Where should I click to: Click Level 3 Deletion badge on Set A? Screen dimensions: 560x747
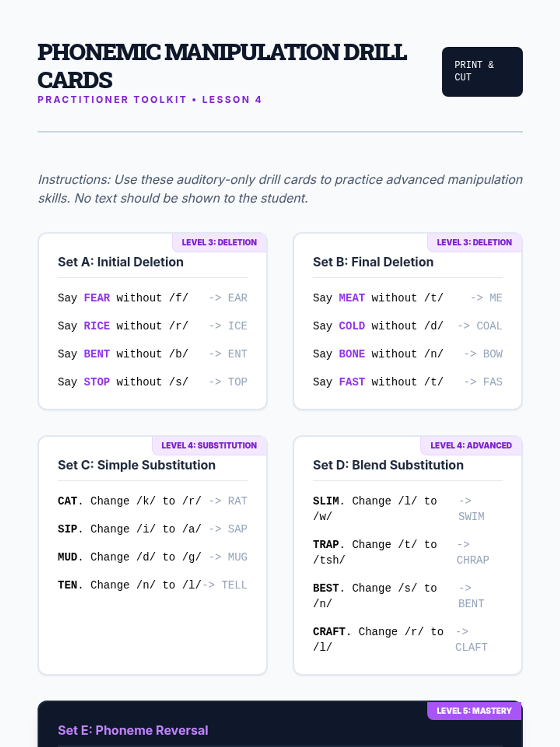click(x=219, y=242)
